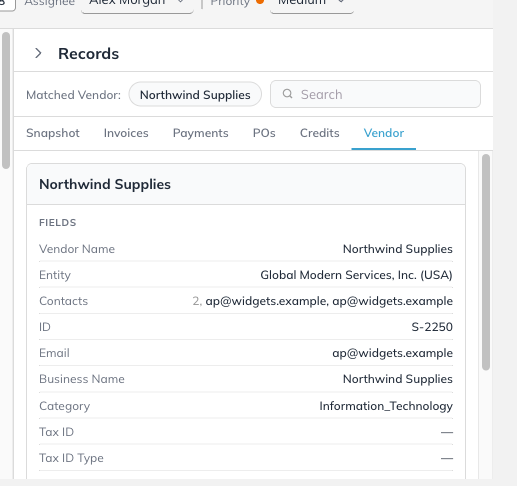Click the Tax ID empty value dash
Screen dimensions: 517x486
tap(447, 432)
